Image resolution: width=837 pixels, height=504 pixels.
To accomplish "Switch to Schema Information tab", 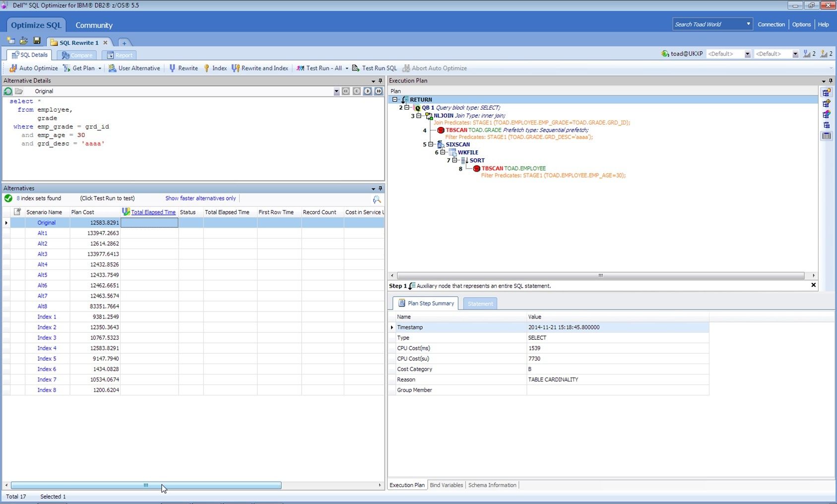I will tap(492, 485).
